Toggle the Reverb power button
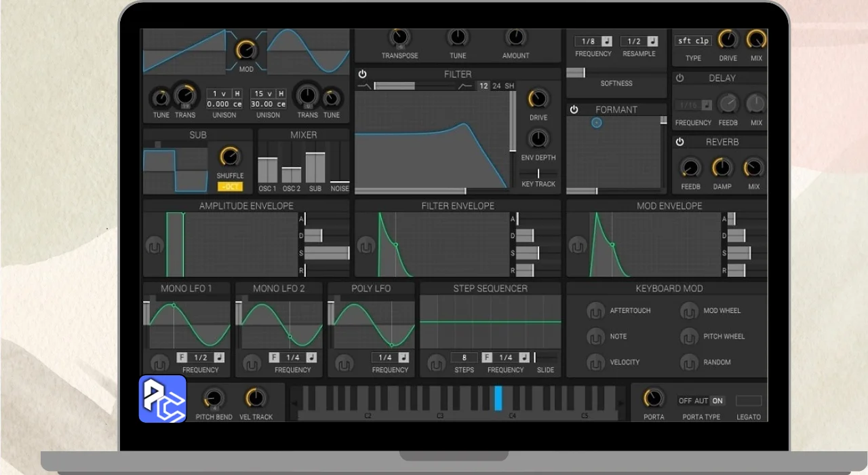 pyautogui.click(x=679, y=142)
